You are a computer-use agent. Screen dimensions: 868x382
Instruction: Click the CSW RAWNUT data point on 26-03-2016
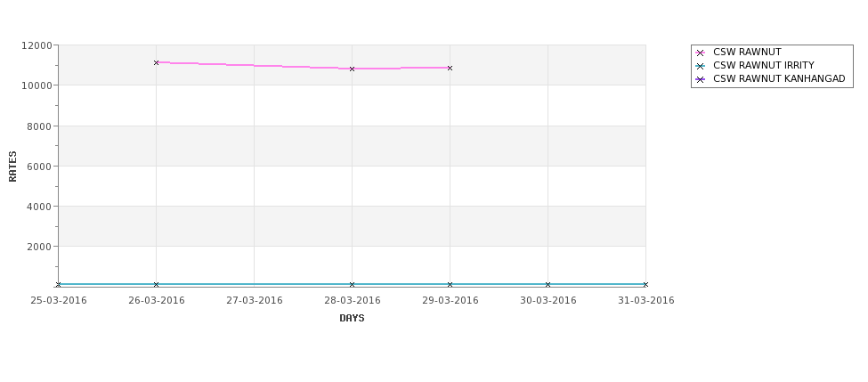(x=156, y=62)
